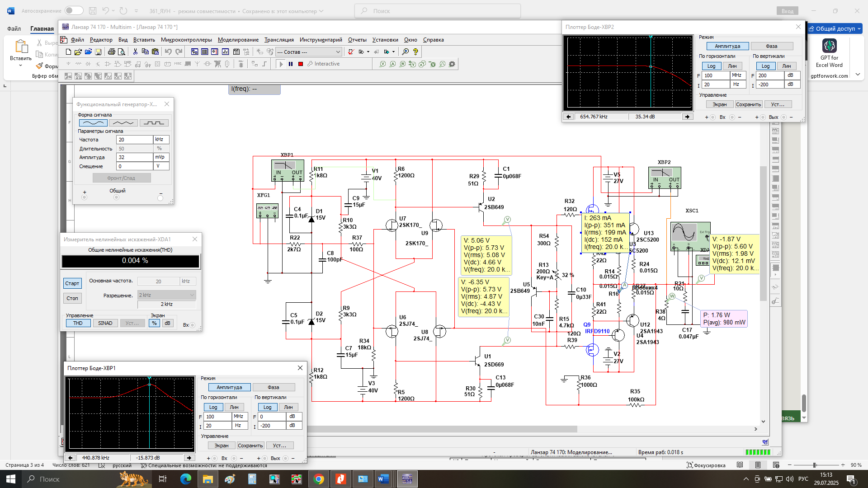The width and height of the screenshot is (868, 488).
Task: Print the Multisim circuit via printer icon
Action: click(112, 52)
